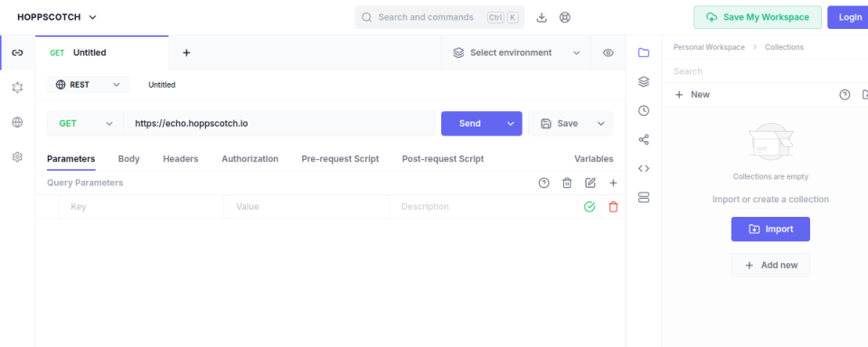Click the Add new collection button
This screenshot has width=868, height=347.
(770, 265)
